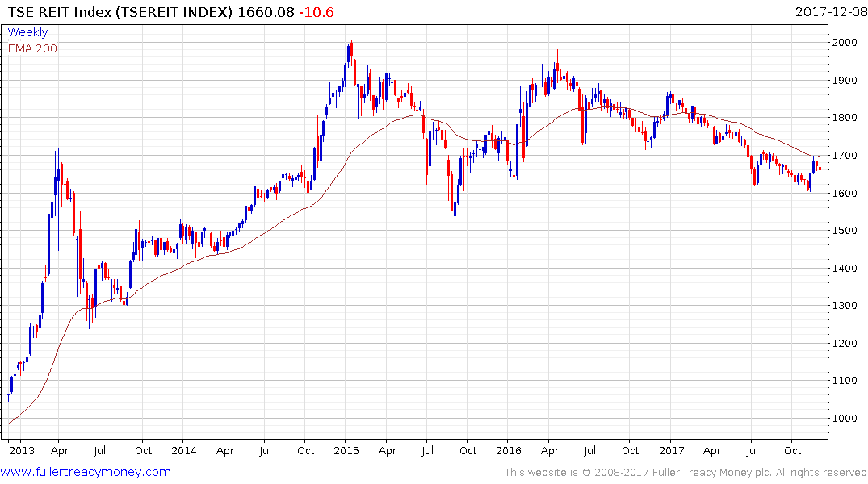868x484 pixels.
Task: Click the 2017 year label on time axis
Action: [x=671, y=450]
